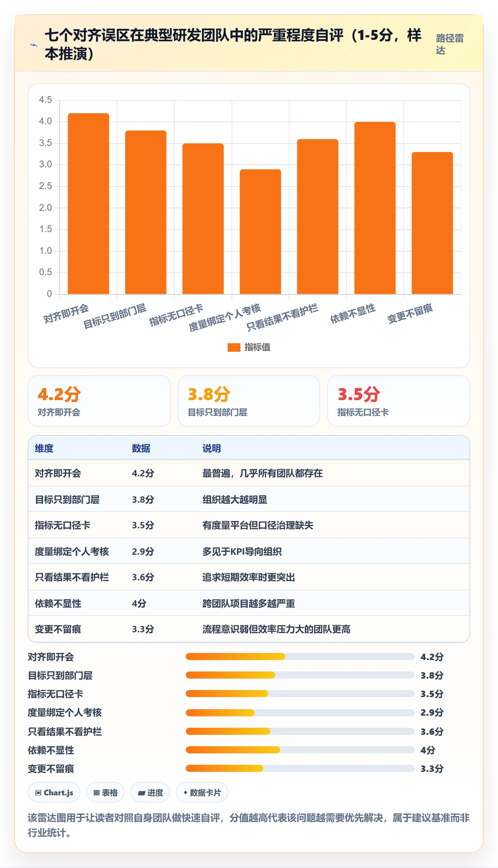Click table cell 流程意识弱但效率压力大的团队更高

tap(276, 629)
